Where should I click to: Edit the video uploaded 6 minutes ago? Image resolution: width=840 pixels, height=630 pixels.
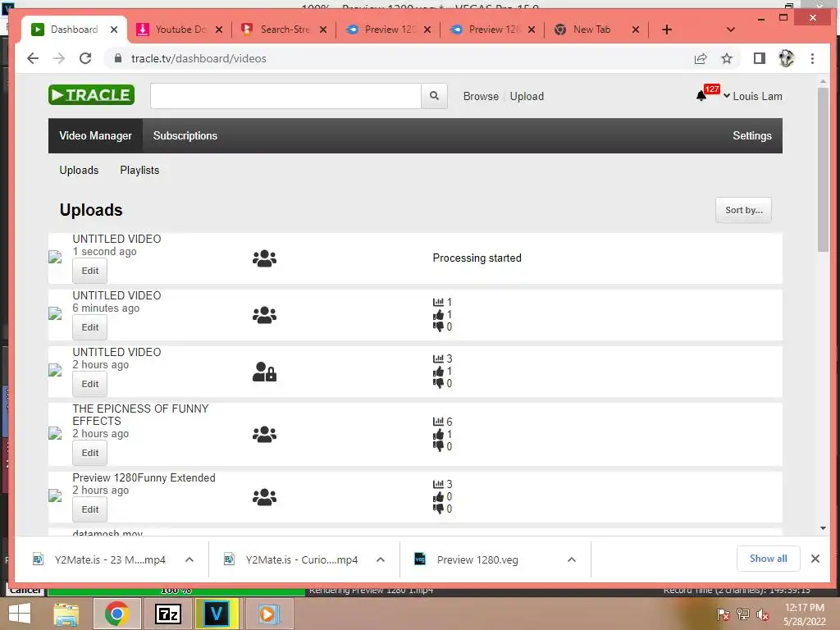[90, 327]
